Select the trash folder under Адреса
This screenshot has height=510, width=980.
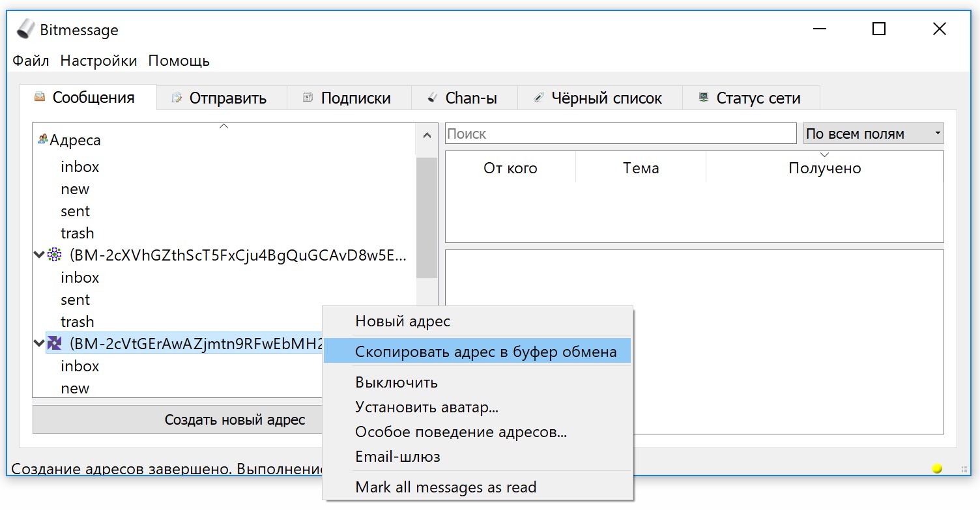(78, 233)
